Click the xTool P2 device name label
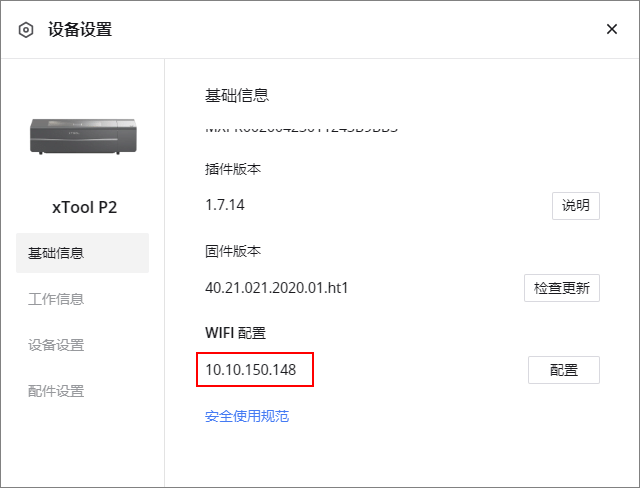Screen dimensions: 640x488 (x=84, y=207)
